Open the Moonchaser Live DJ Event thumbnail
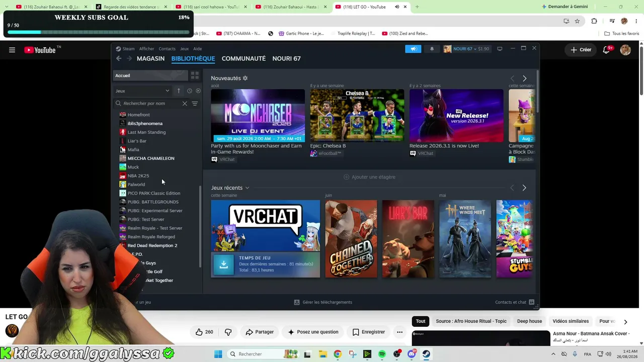The image size is (644, 362). point(258,116)
